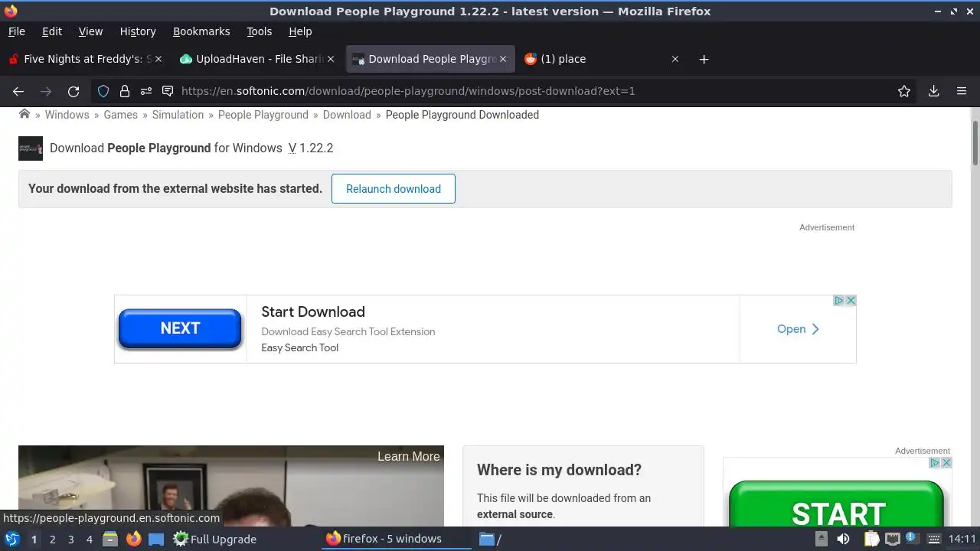Follow the Download breadcrumb link
The height and width of the screenshot is (551, 980).
(x=347, y=115)
